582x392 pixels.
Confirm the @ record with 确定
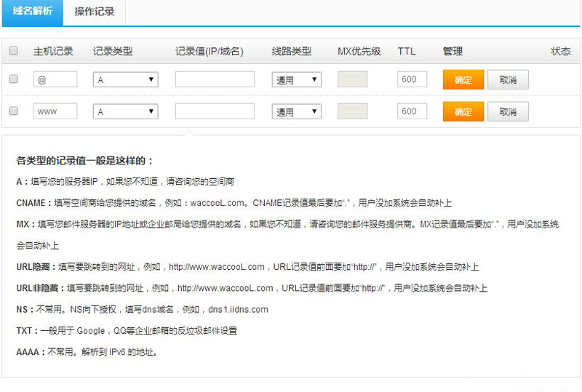463,79
